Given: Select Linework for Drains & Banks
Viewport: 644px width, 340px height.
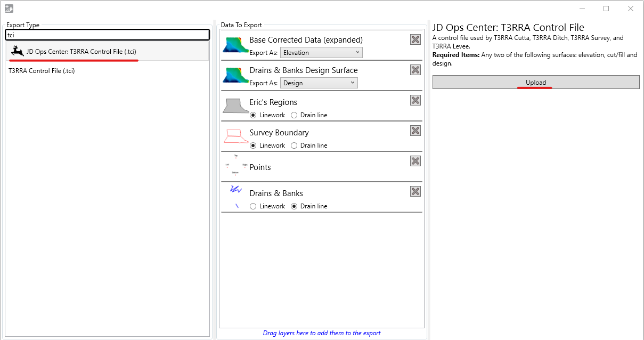Looking at the screenshot, I should [254, 206].
